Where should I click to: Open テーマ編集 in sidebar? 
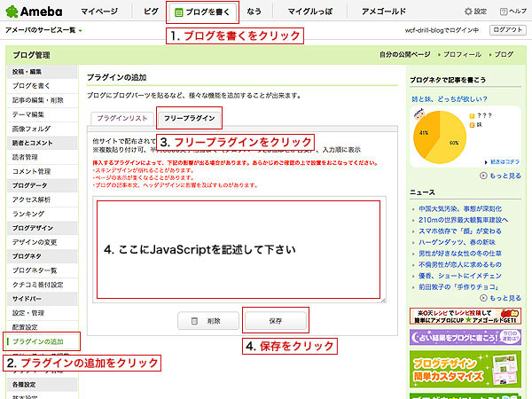[x=28, y=114]
